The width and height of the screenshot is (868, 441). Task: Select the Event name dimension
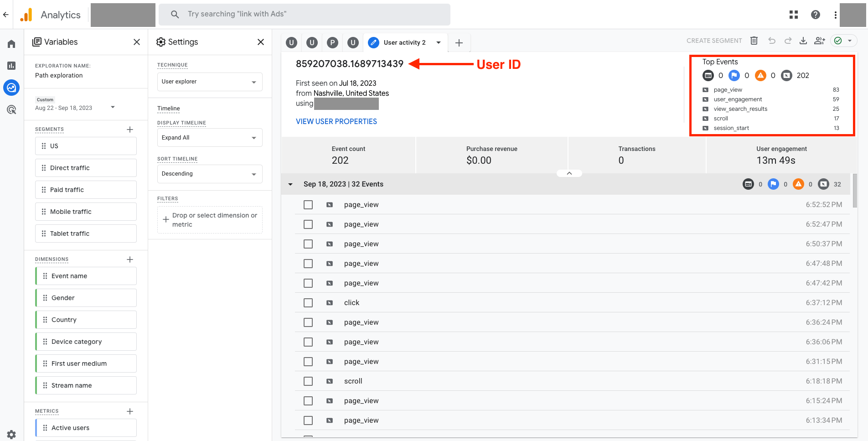pyautogui.click(x=86, y=276)
